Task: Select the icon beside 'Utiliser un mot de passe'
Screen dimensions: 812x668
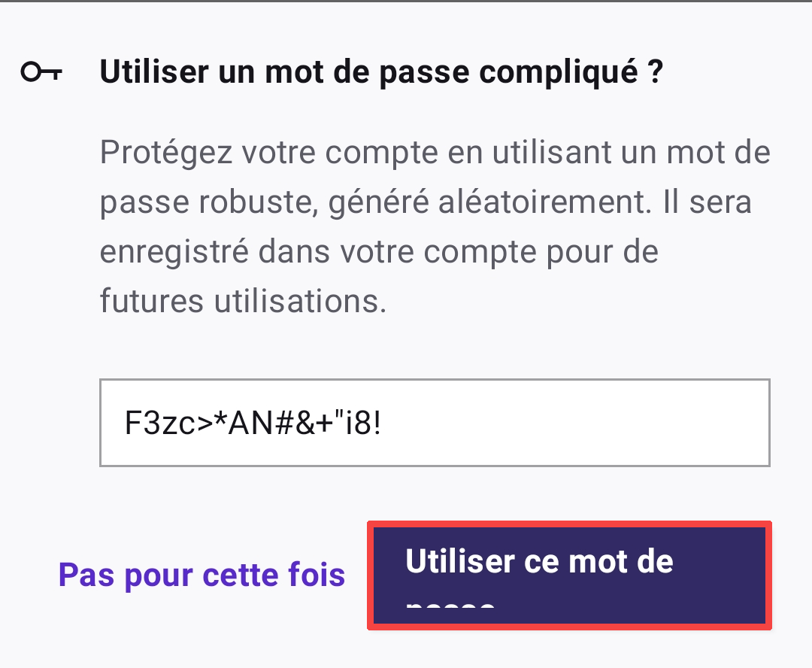Action: (x=41, y=71)
